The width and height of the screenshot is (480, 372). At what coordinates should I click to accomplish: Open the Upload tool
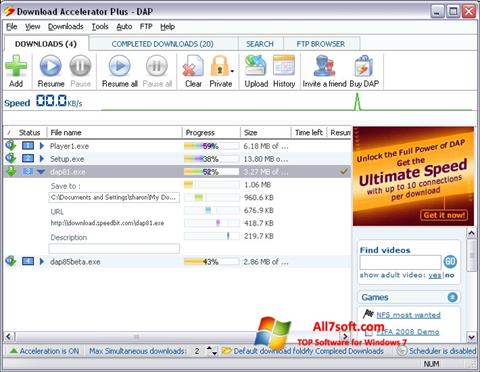[x=256, y=66]
